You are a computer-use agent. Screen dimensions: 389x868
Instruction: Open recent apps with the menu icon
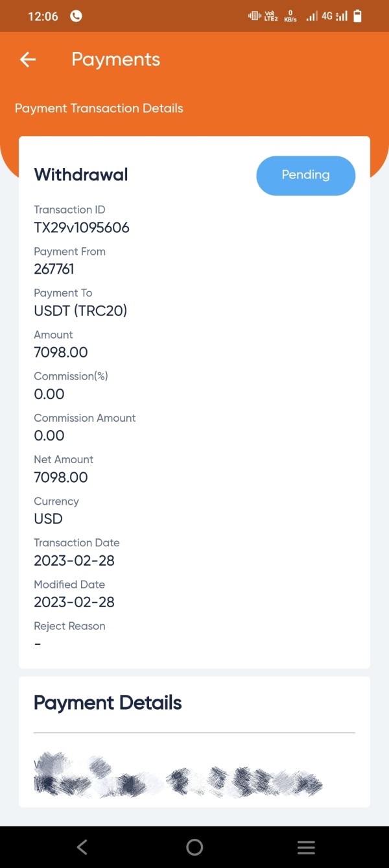point(306,847)
